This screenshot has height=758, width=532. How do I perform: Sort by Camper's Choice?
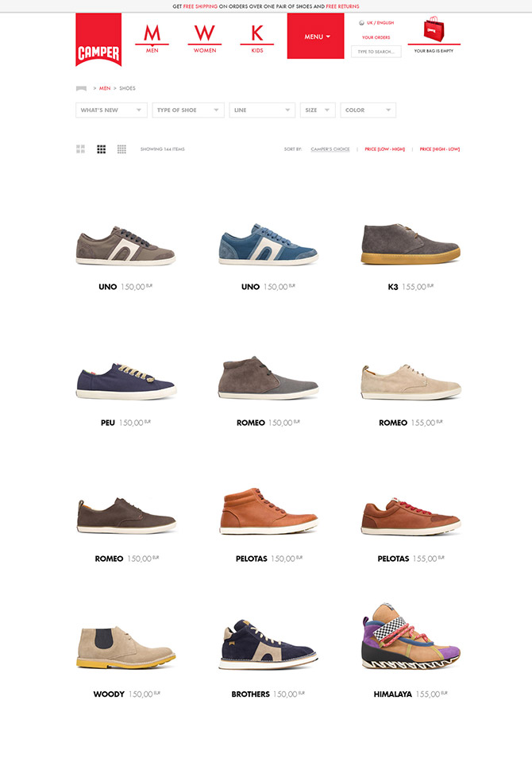click(x=330, y=149)
